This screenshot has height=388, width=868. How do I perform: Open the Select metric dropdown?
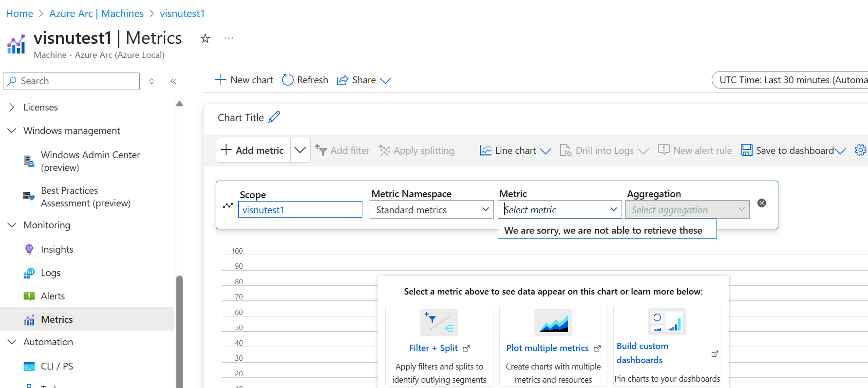tap(560, 209)
